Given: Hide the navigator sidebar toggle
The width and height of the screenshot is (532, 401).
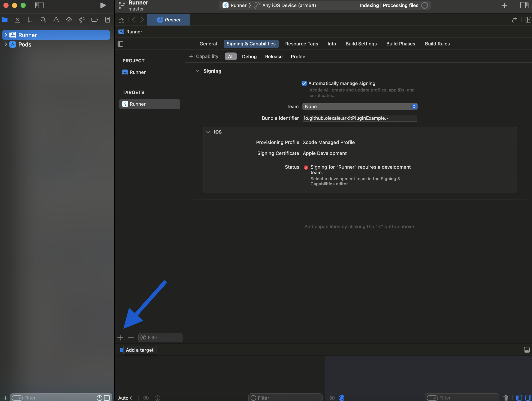Looking at the screenshot, I should pos(39,5).
